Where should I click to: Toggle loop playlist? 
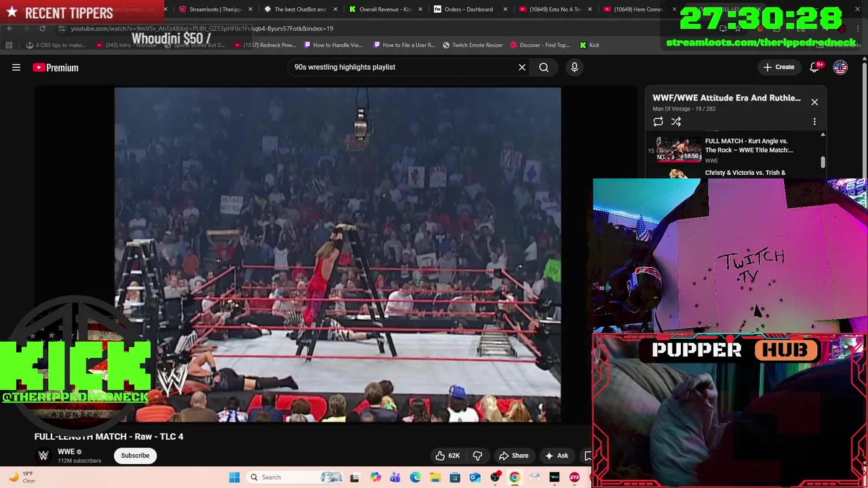coord(658,121)
